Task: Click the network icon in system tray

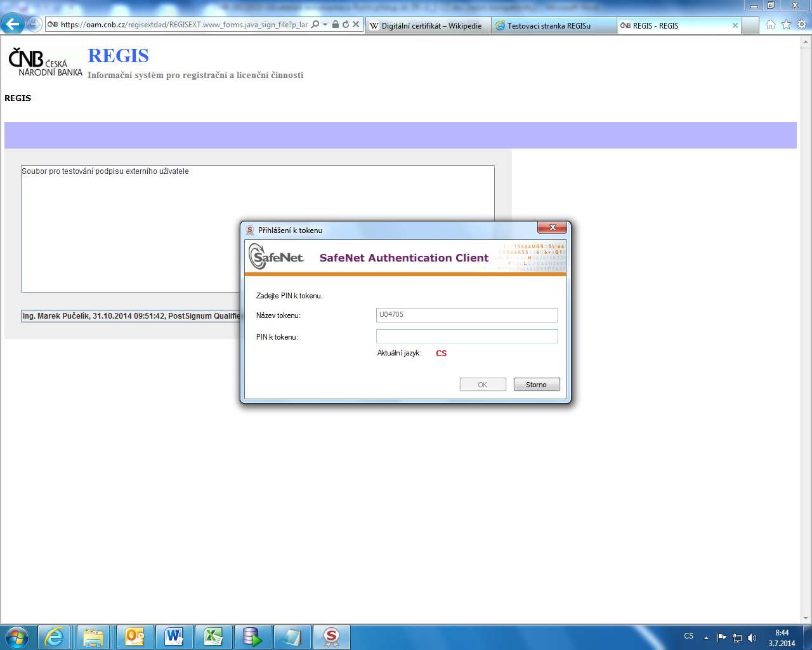Action: pos(737,638)
